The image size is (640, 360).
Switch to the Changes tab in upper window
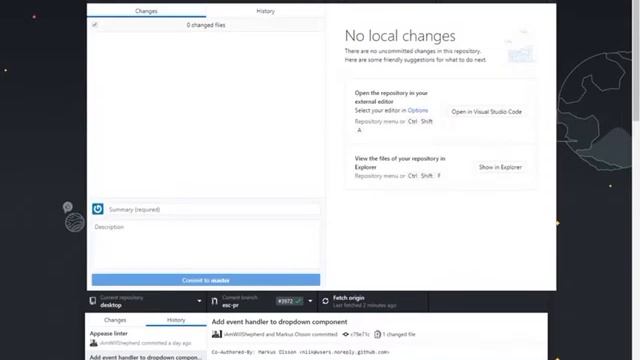pos(146,11)
